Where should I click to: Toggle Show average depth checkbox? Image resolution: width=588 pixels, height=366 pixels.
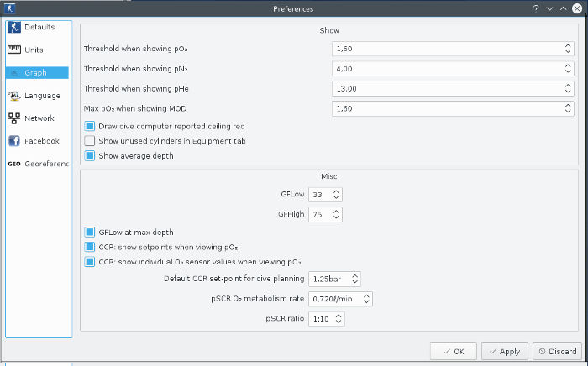tap(90, 156)
